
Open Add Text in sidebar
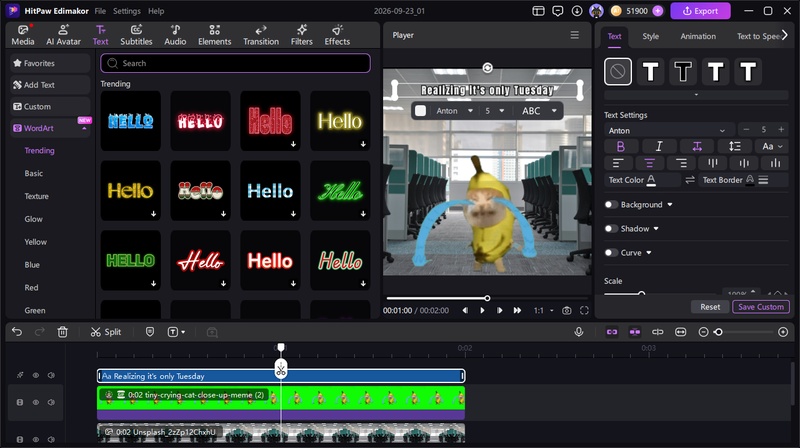[50, 85]
